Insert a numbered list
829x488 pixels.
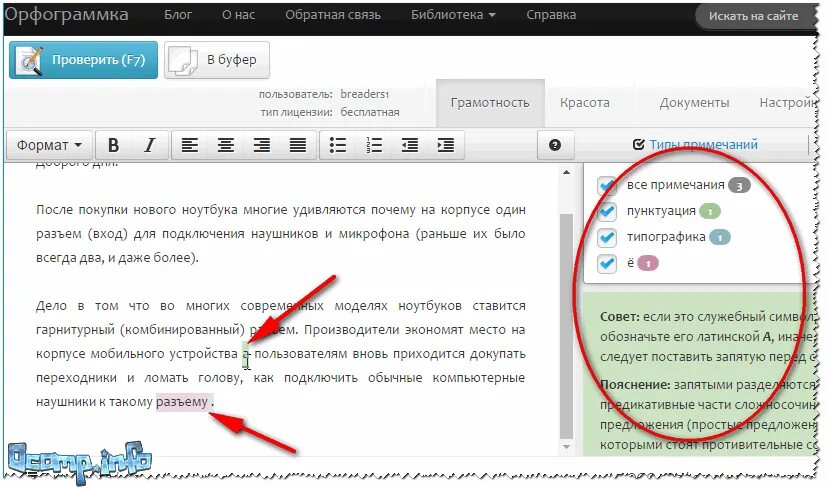tap(374, 145)
